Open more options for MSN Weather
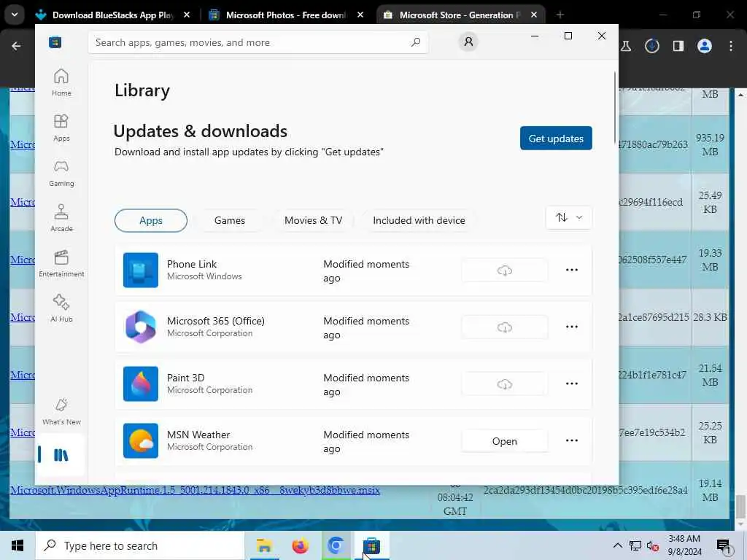Viewport: 747px width, 560px height. [x=572, y=441]
